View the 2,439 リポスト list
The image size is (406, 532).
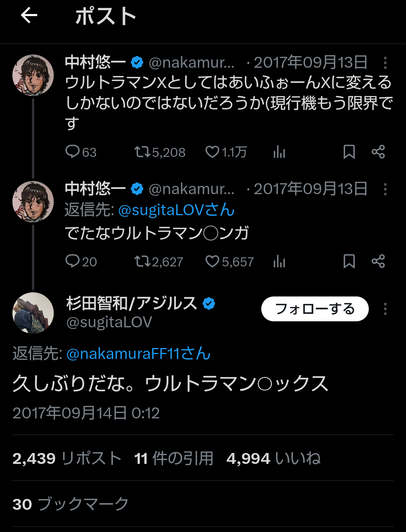[67, 459]
